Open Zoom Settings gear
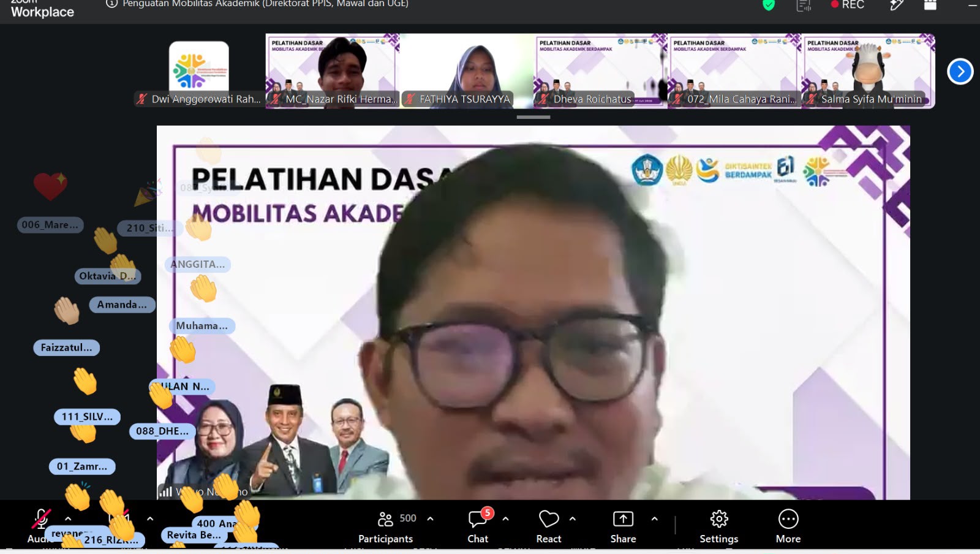The width and height of the screenshot is (980, 554). tap(718, 526)
